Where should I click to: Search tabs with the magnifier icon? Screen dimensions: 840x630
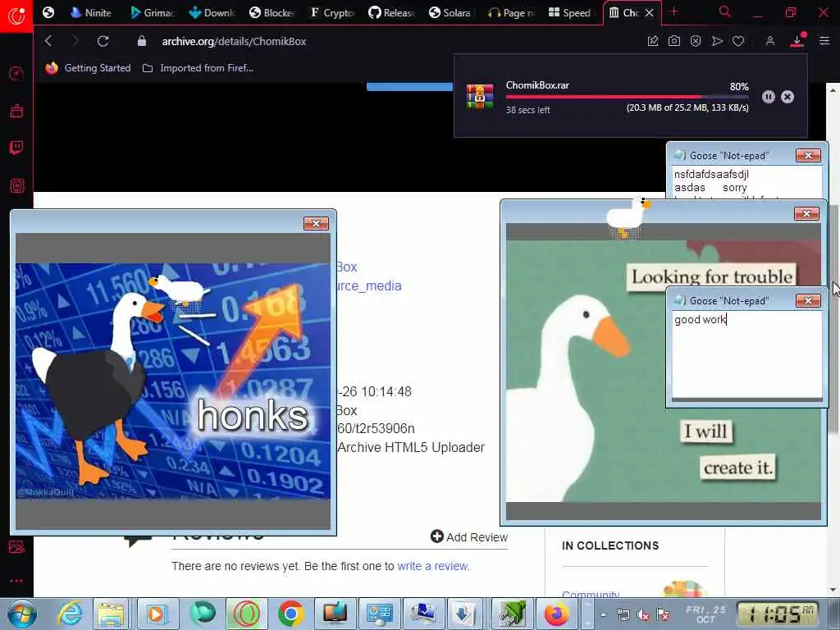click(x=725, y=12)
